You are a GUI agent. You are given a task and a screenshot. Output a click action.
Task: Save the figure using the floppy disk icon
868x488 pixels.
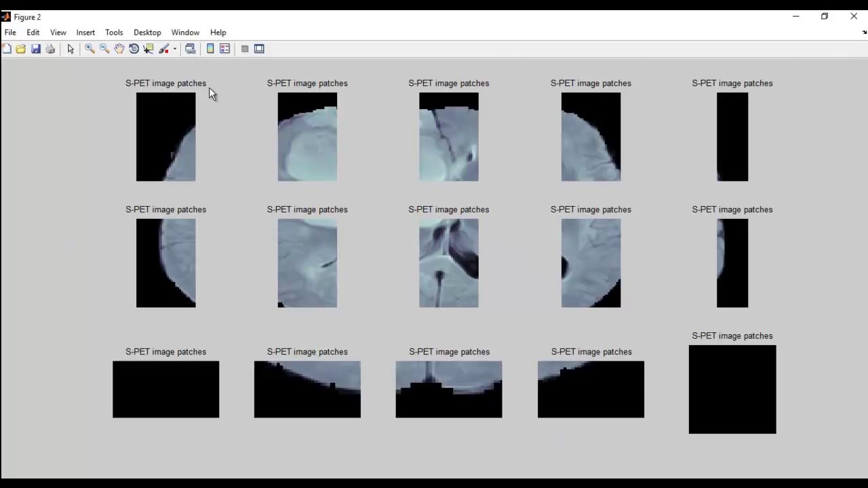(36, 49)
